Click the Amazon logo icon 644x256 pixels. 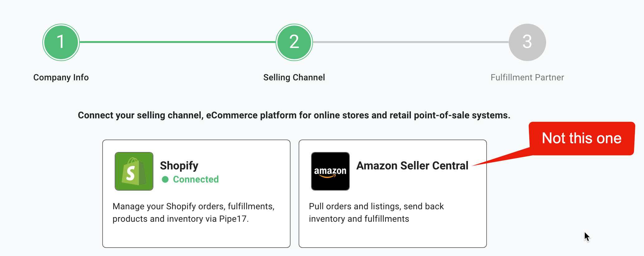330,171
